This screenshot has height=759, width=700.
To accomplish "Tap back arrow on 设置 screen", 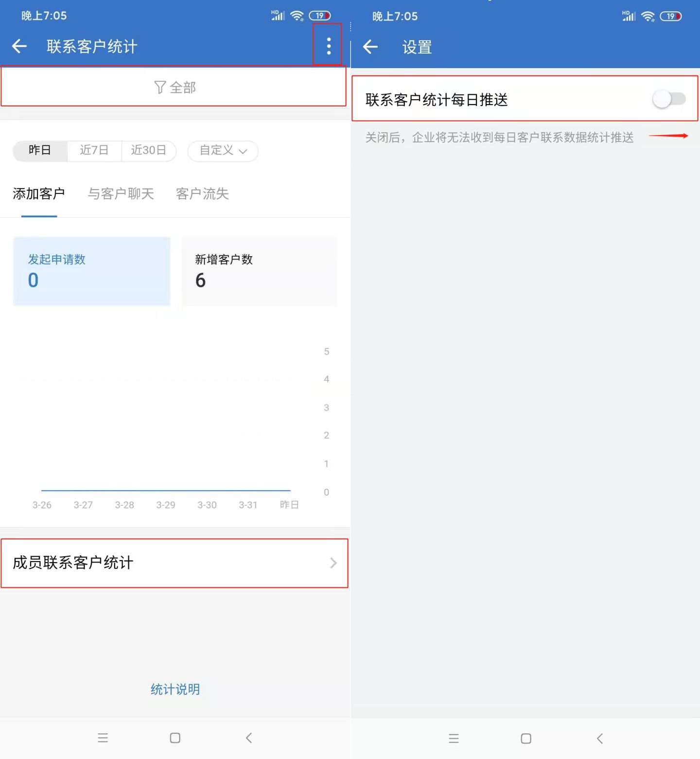I will 370,47.
